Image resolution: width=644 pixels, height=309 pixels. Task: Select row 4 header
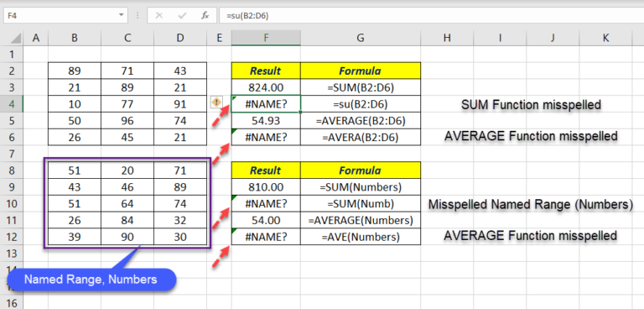(x=12, y=104)
